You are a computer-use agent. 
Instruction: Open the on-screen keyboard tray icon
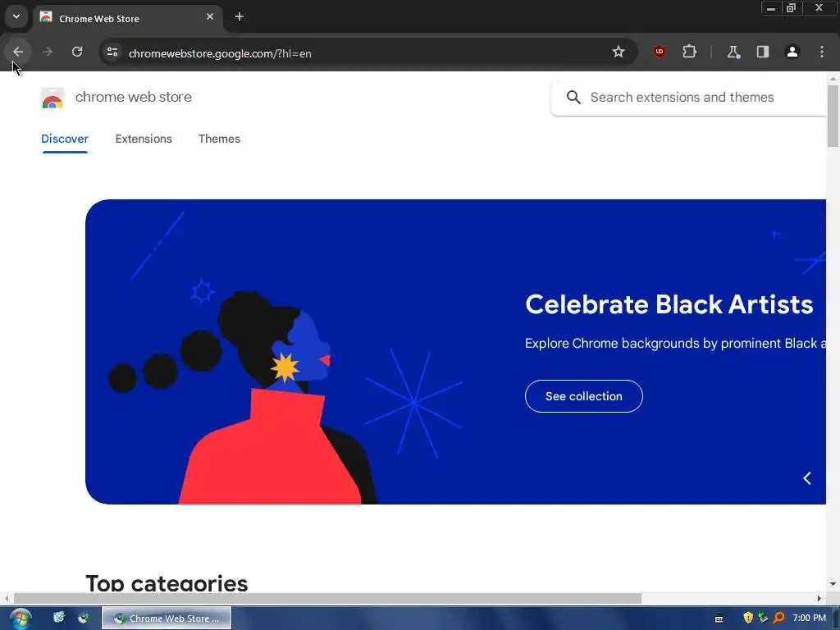tap(719, 619)
